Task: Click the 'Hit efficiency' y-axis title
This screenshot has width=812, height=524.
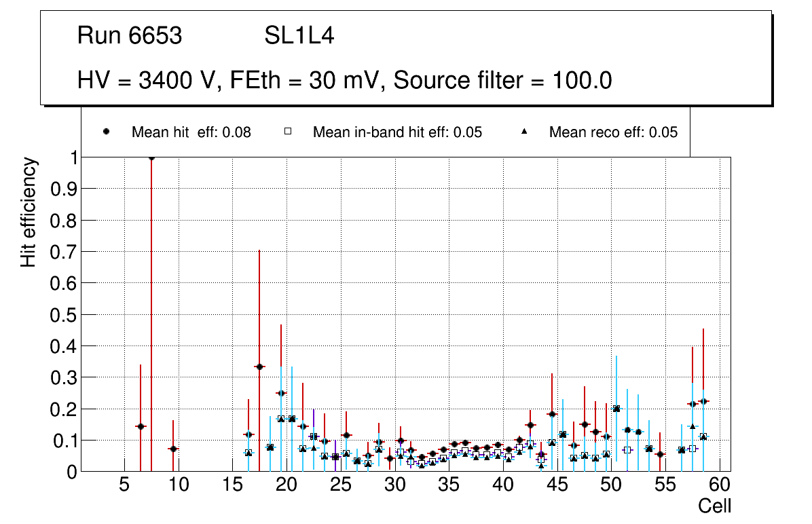Action: (29, 212)
